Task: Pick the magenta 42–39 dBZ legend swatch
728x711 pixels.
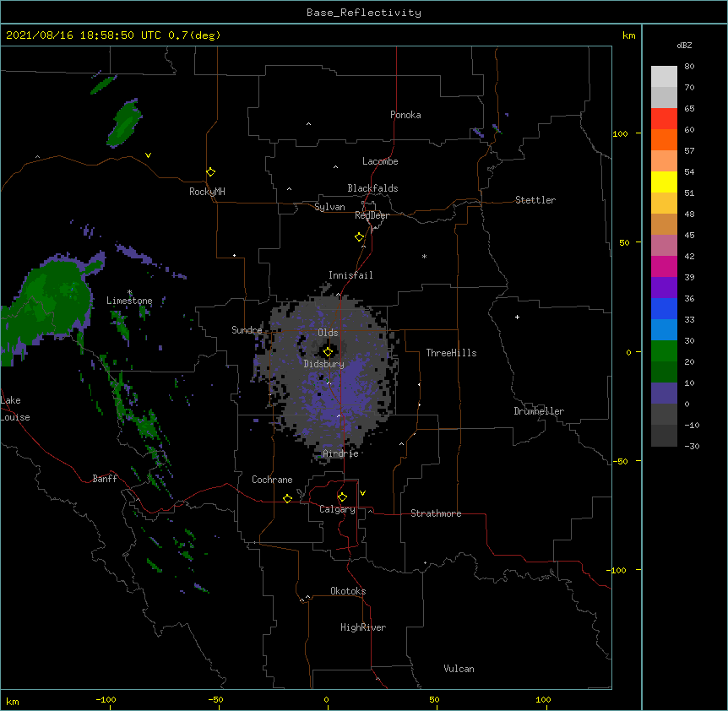Action: pyautogui.click(x=664, y=266)
